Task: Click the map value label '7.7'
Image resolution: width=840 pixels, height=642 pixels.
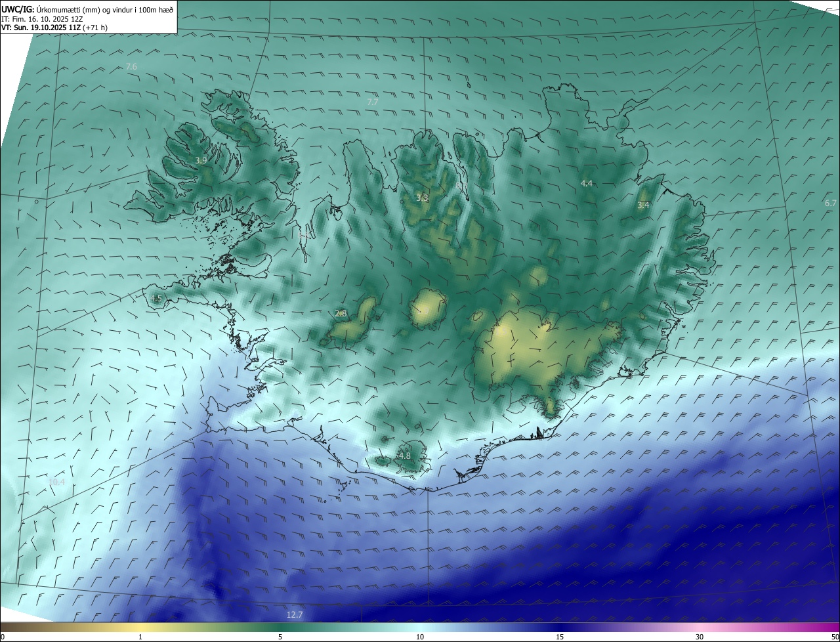Action: point(373,102)
